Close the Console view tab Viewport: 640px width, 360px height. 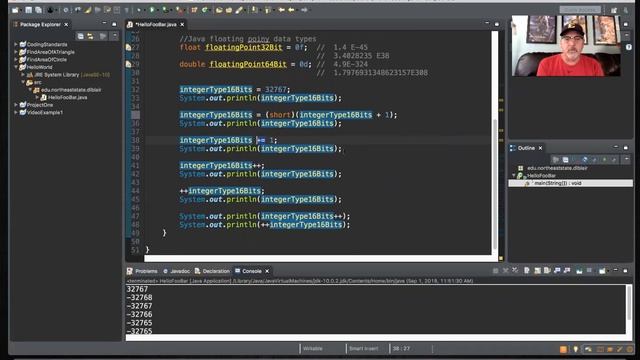(x=267, y=271)
